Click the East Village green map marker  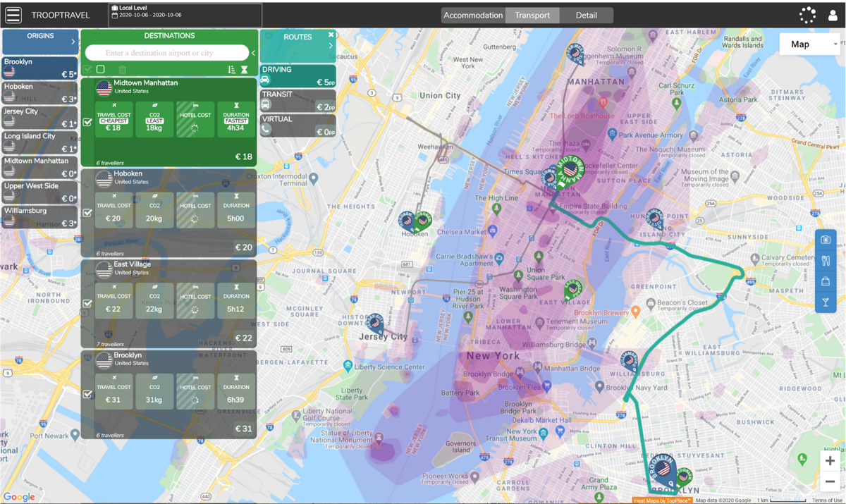[572, 288]
